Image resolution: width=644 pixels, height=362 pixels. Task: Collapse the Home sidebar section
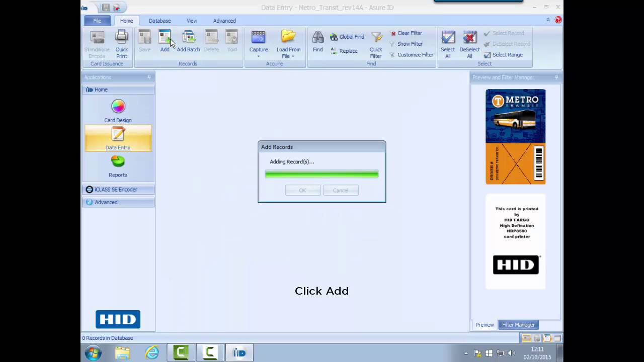(x=118, y=89)
